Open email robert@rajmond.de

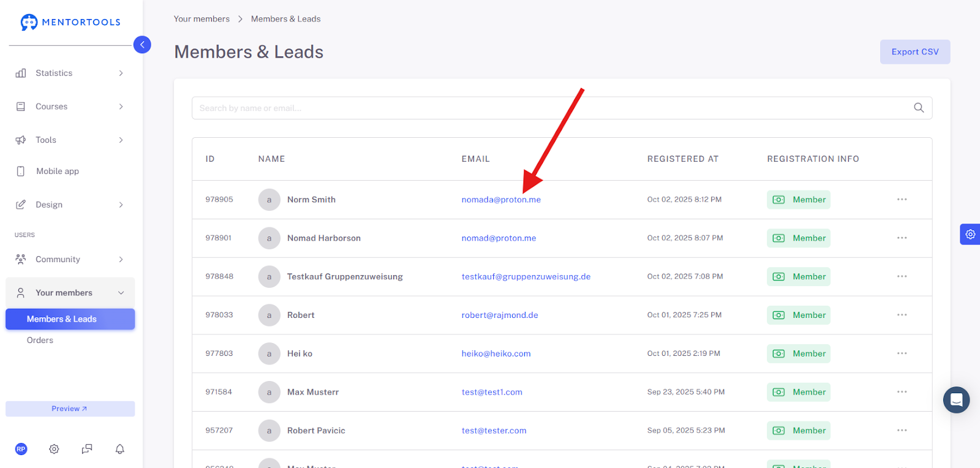tap(500, 315)
